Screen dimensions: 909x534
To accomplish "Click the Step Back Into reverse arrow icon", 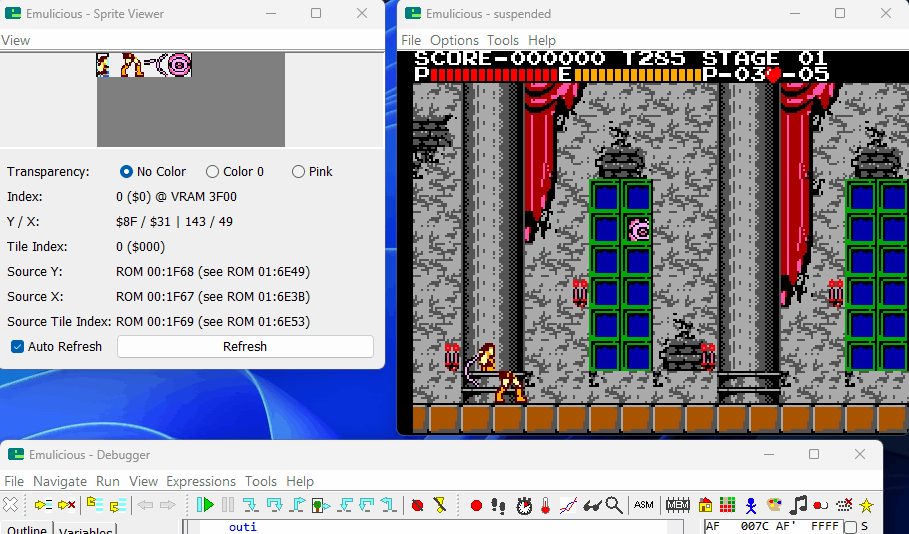I will (x=345, y=505).
